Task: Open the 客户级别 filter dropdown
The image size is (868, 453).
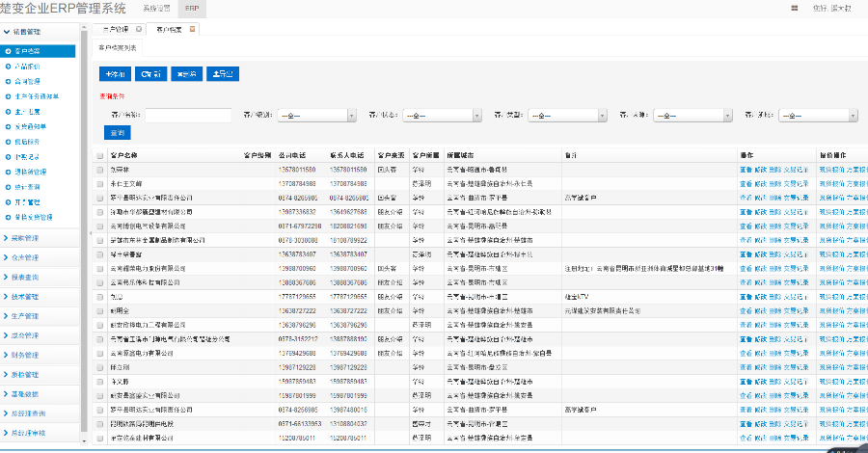Action: (316, 116)
